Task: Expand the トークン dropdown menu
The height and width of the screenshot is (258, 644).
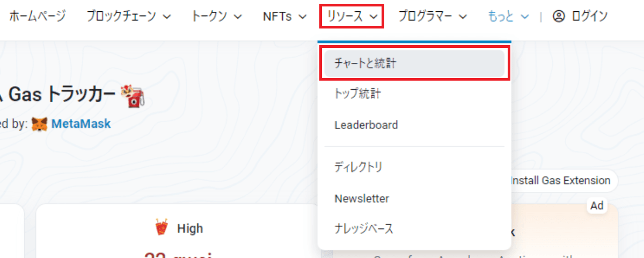Action: [217, 16]
